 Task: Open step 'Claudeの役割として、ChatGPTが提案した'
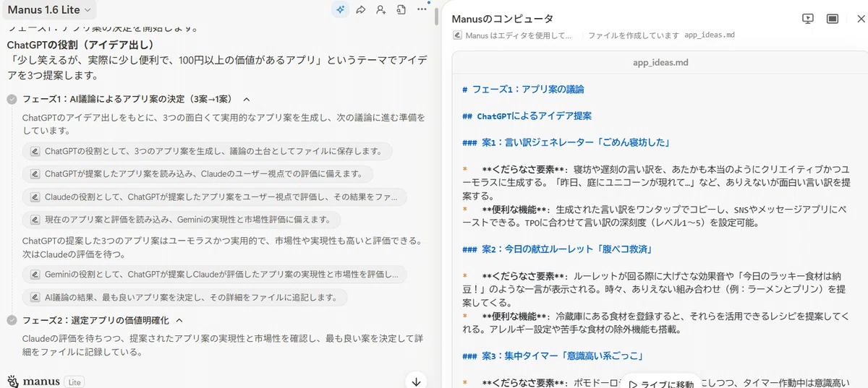click(x=215, y=197)
